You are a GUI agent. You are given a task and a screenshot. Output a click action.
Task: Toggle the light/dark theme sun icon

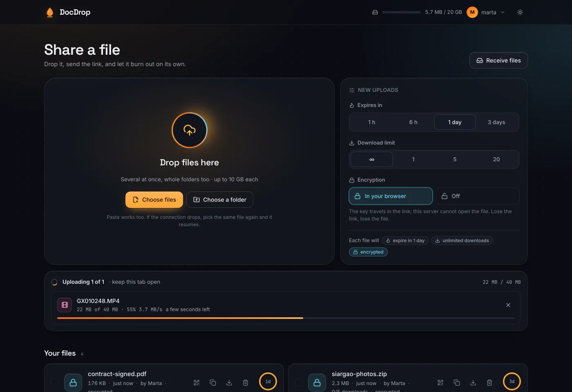tap(520, 12)
